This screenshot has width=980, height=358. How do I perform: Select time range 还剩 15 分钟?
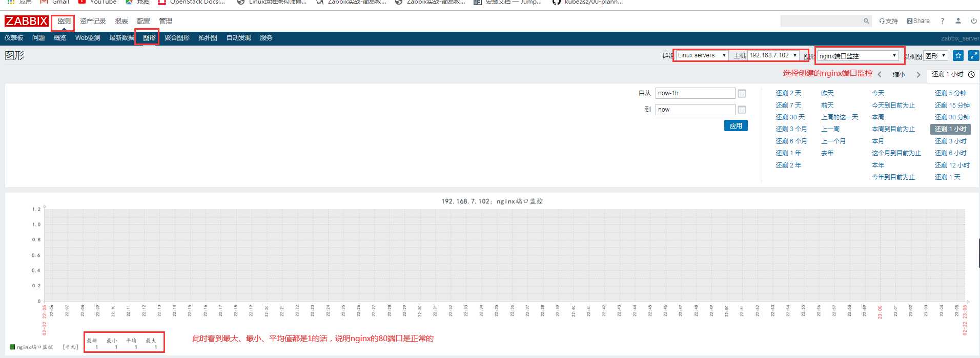tap(952, 106)
